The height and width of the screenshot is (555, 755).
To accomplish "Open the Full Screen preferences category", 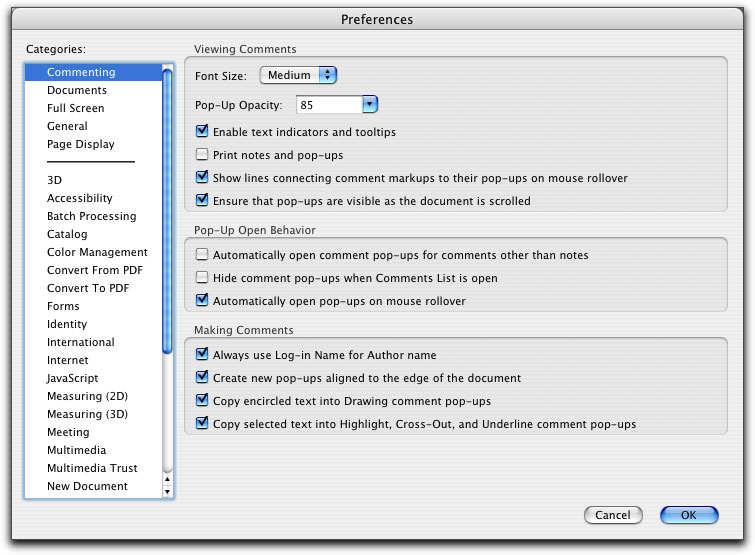I will pyautogui.click(x=75, y=108).
